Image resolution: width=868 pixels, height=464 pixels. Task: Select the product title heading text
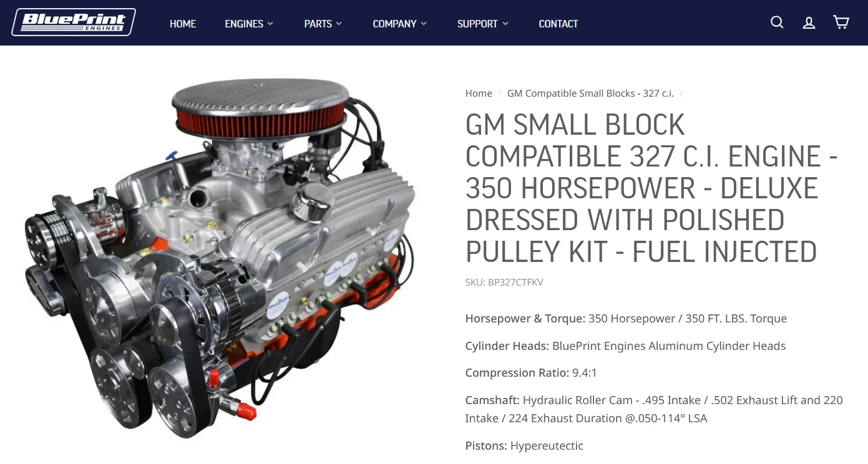651,188
